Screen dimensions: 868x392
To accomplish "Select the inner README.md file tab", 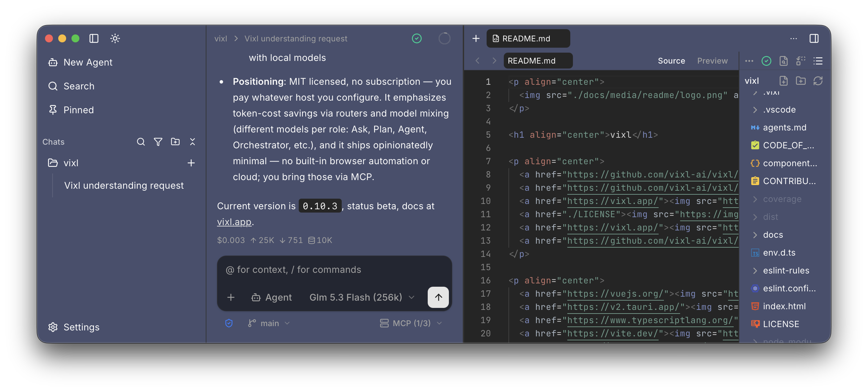I will tap(538, 61).
